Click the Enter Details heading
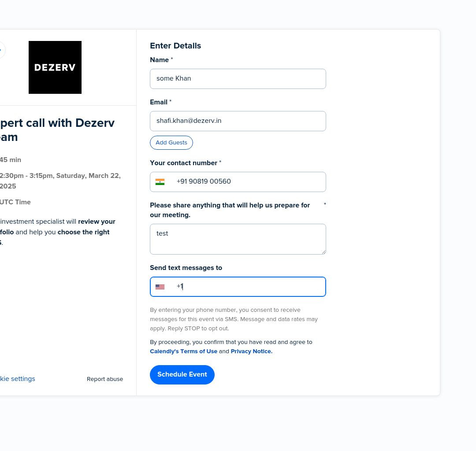This screenshot has width=476, height=451. (175, 46)
